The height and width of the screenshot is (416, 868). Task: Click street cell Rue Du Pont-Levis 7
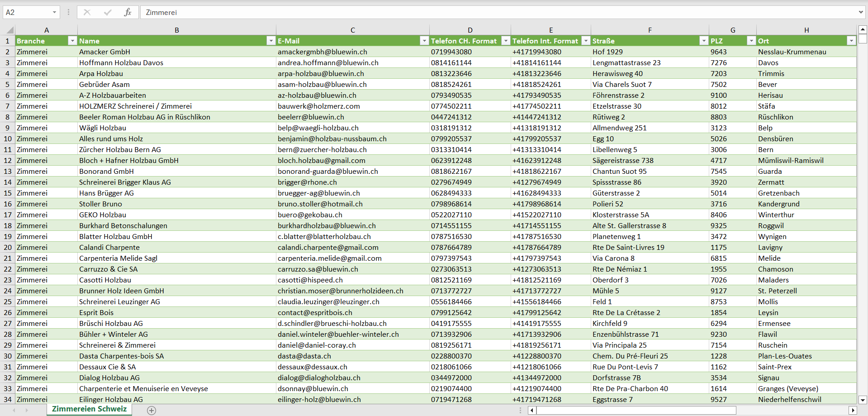tap(650, 367)
